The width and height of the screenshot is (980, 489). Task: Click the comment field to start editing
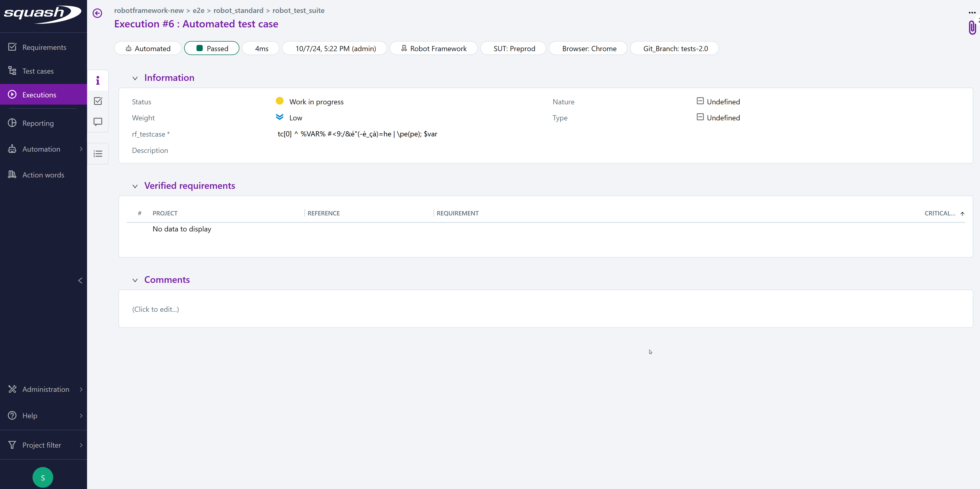pos(155,309)
